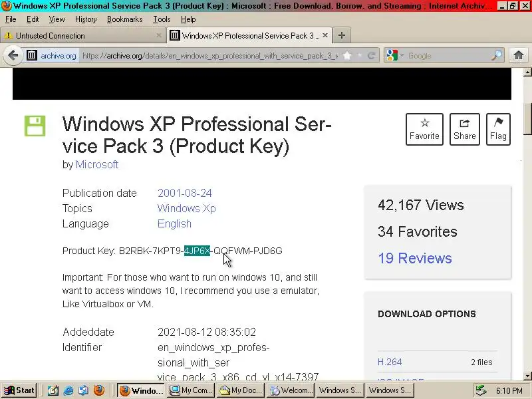Open the View menu
The height and width of the screenshot is (399, 532).
(x=57, y=19)
